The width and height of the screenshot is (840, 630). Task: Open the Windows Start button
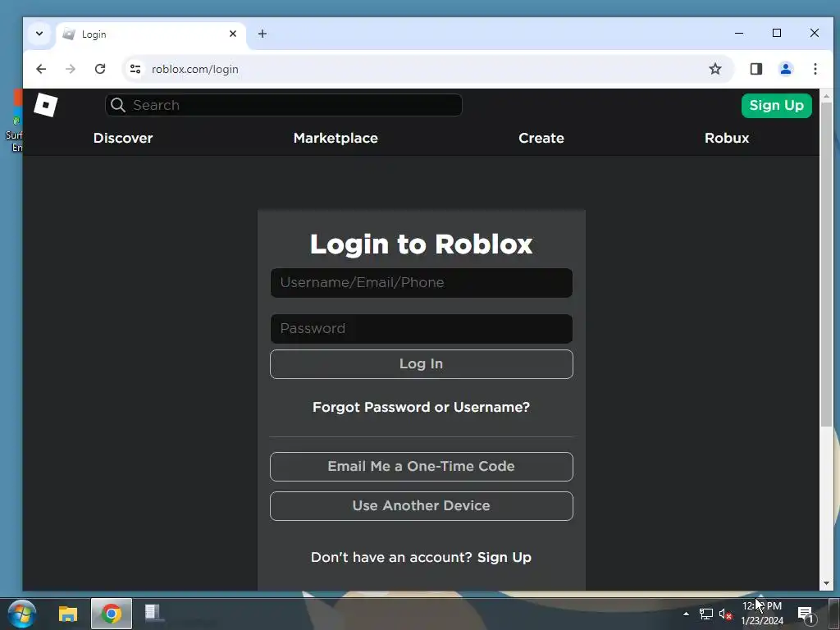22,614
